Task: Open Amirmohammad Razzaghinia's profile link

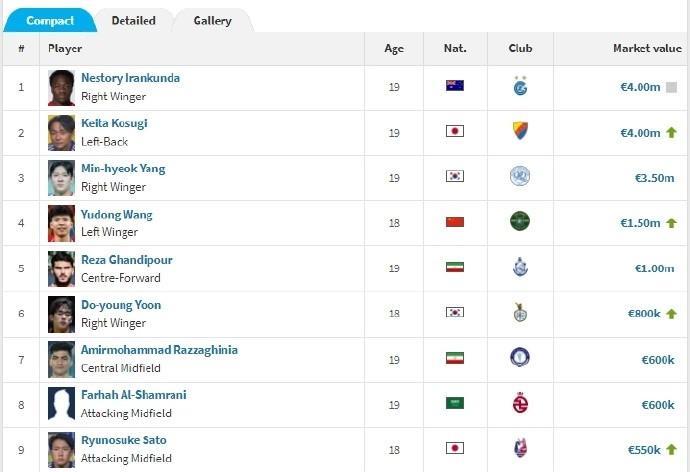Action: (x=159, y=350)
